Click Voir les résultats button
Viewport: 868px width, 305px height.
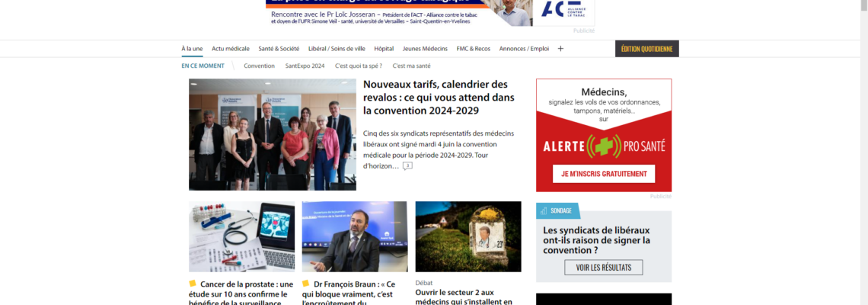click(x=603, y=268)
